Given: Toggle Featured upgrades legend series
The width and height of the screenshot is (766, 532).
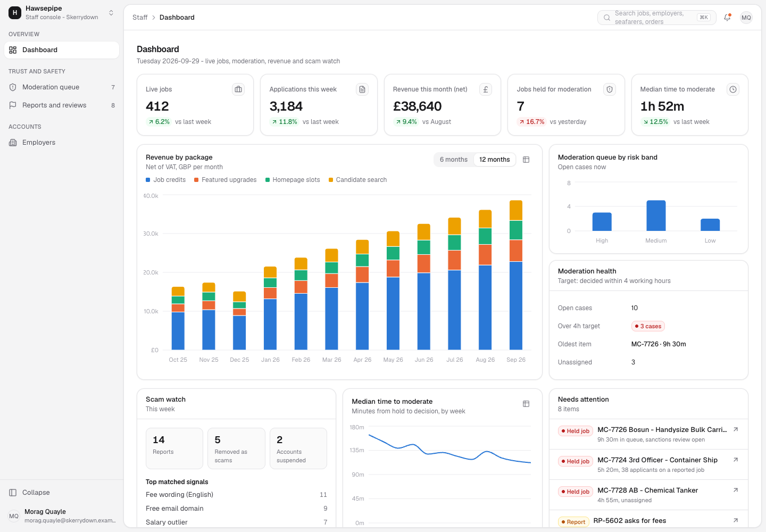Looking at the screenshot, I should (x=226, y=180).
